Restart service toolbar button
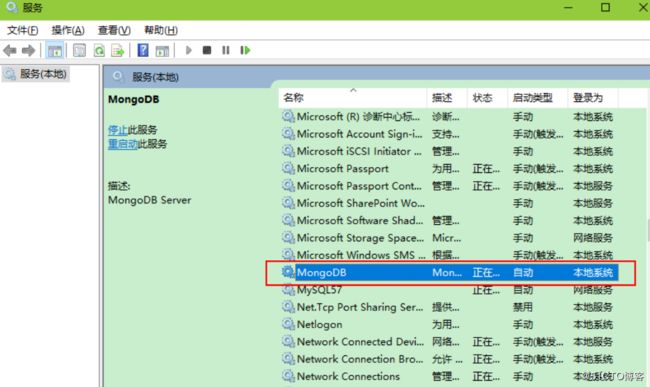Viewport: 650px width, 387px height. (245, 50)
